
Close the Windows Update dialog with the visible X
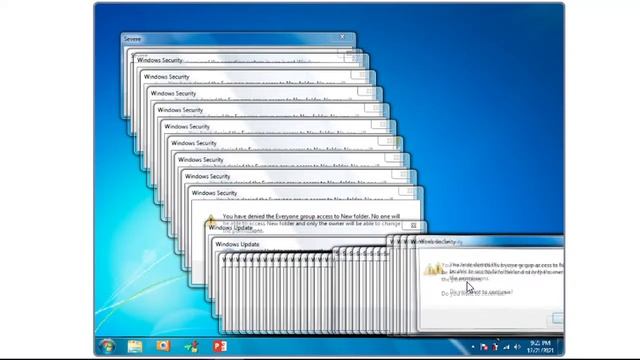click(x=413, y=225)
